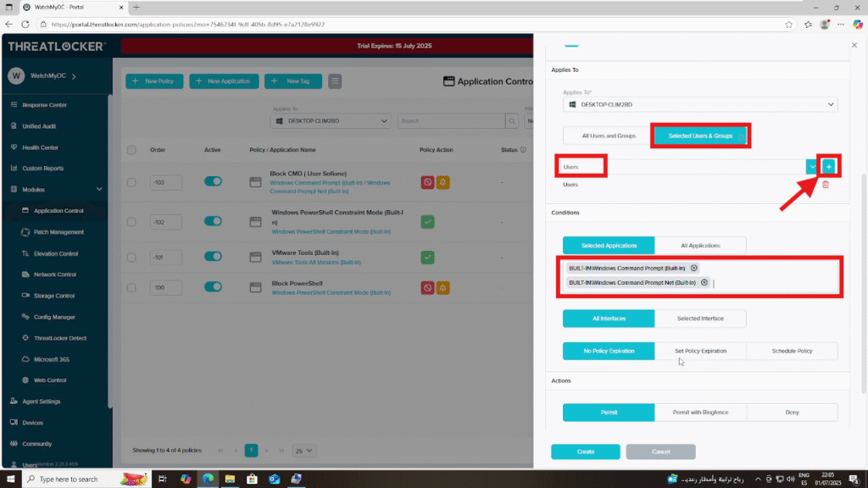Screen dimensions: 868x488
Task: Remove Windows Command Prompt Net (Built-In) tag
Action: pos(704,282)
